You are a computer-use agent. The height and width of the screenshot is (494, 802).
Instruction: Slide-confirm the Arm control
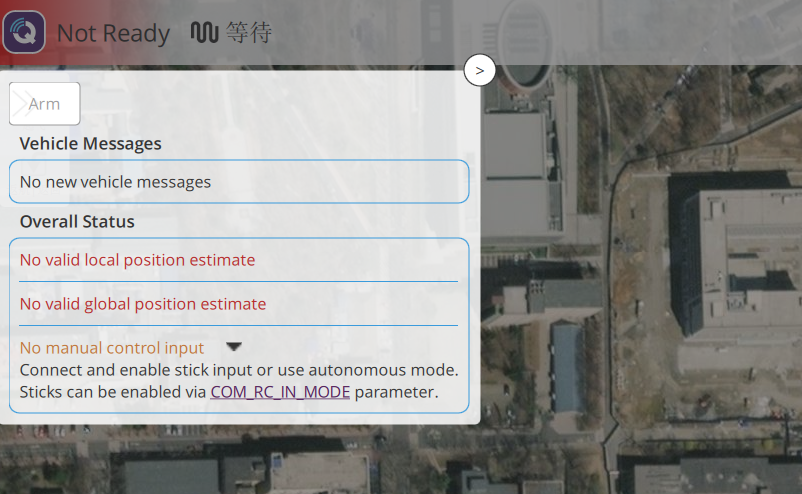[x=44, y=104]
